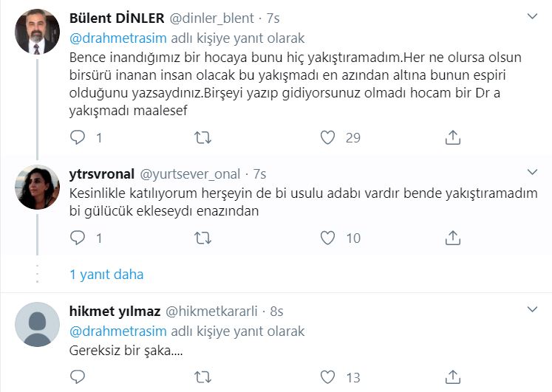Share ytrsvronal's tweet

(x=453, y=238)
